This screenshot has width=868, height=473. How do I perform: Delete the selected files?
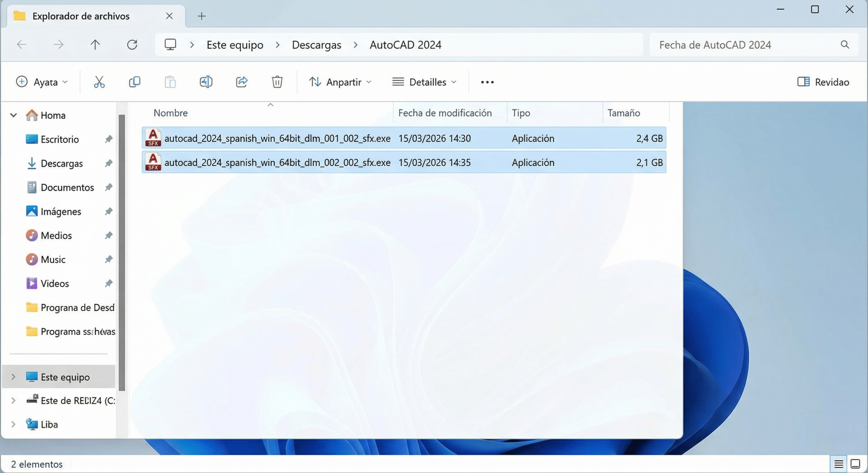click(x=277, y=82)
